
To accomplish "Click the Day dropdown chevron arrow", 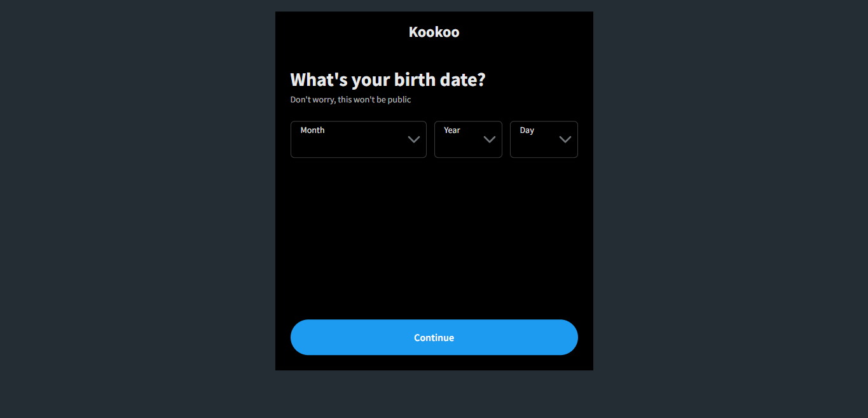I will point(565,139).
